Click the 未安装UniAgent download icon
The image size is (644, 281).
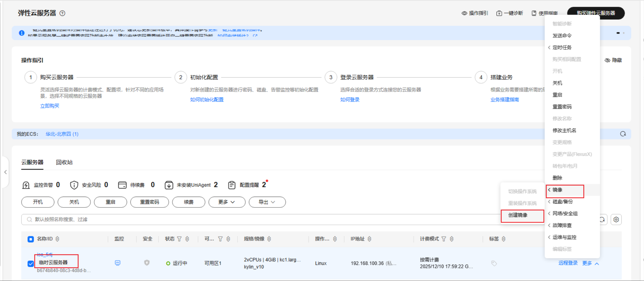[169, 185]
